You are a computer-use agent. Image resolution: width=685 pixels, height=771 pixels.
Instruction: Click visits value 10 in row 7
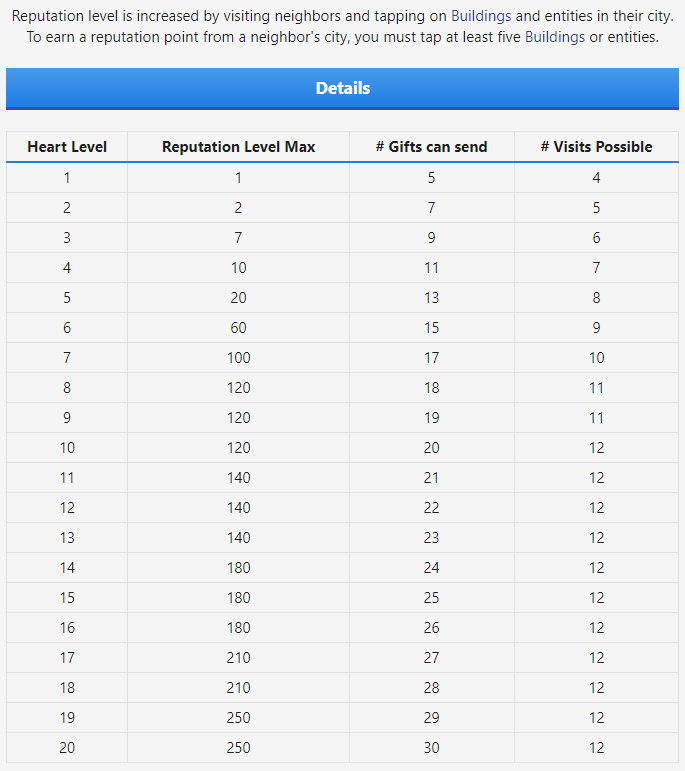tap(596, 357)
